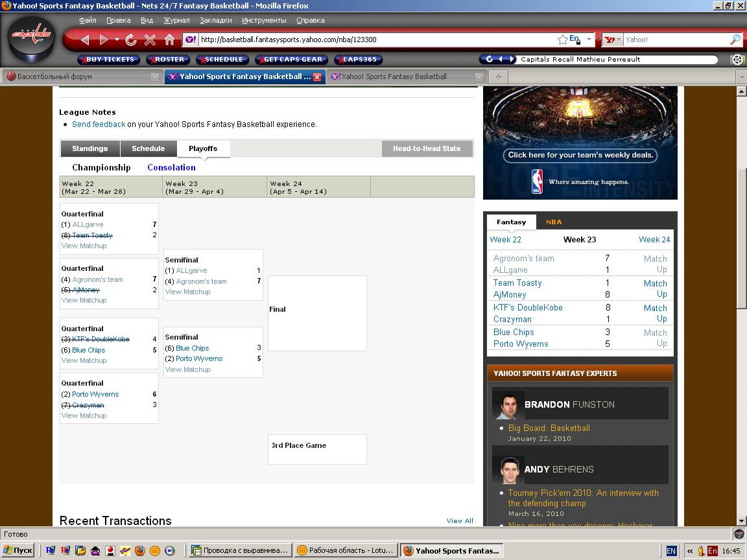Open the address bar history dropdown
The height and width of the screenshot is (560, 747).
589,40
